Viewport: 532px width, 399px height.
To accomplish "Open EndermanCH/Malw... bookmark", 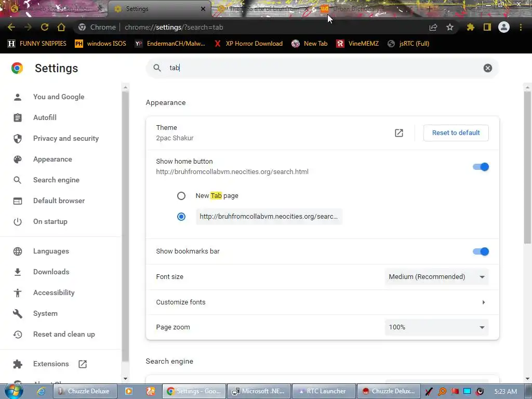I will coord(170,44).
